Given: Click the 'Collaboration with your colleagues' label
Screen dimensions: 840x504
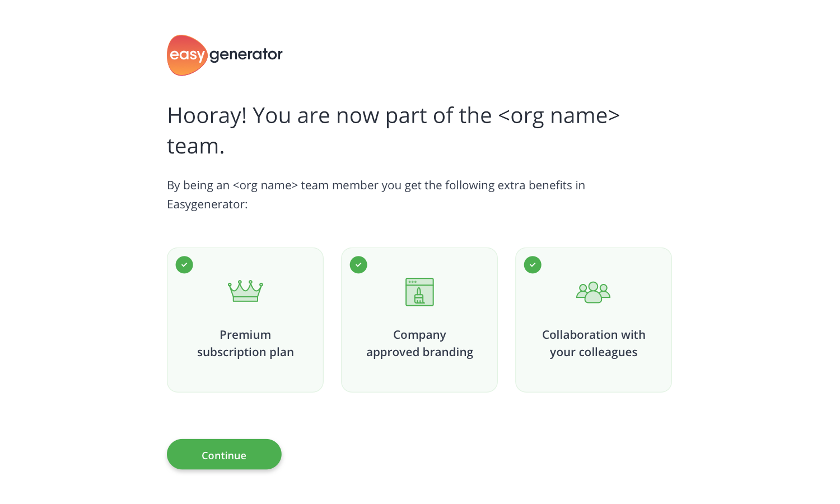Looking at the screenshot, I should click(594, 343).
